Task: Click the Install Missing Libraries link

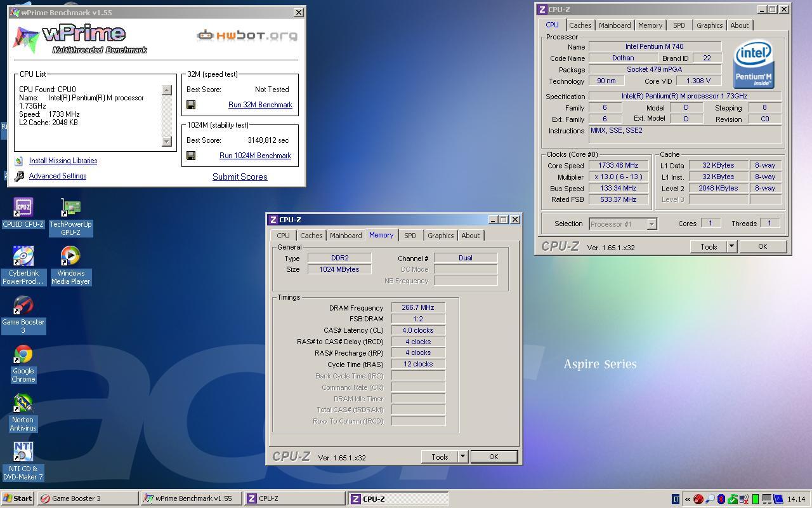Action: click(63, 161)
